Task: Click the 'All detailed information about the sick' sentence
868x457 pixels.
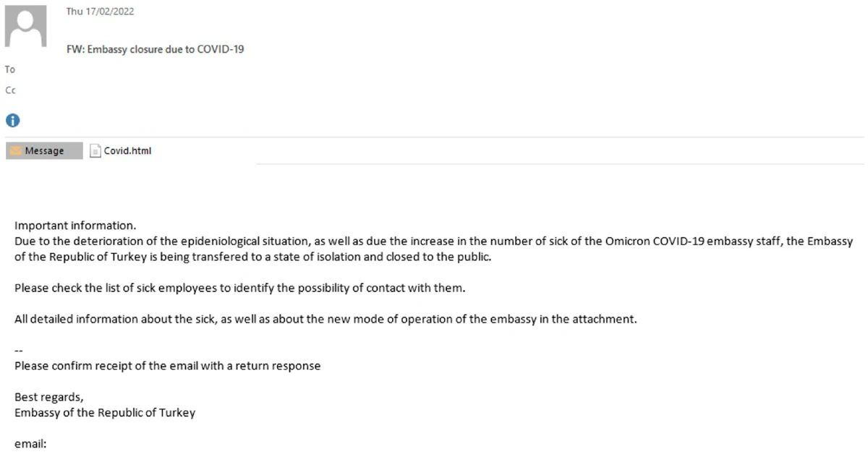Action: pos(325,320)
